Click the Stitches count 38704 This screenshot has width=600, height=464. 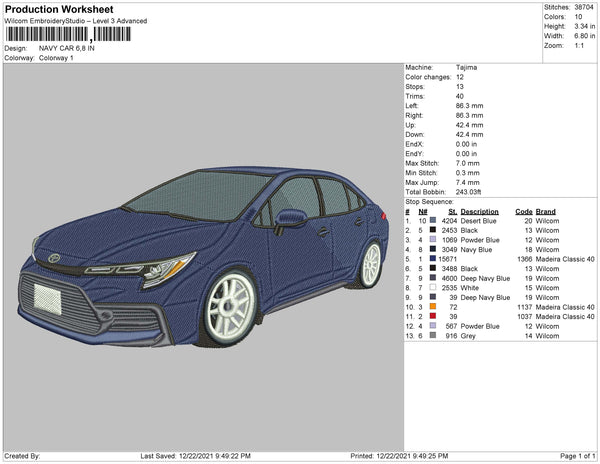pos(582,6)
